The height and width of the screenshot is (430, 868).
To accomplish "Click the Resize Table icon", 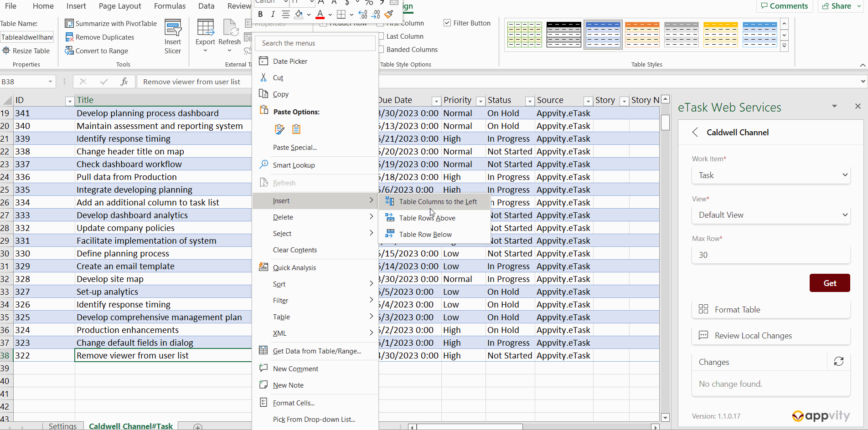I will 6,51.
